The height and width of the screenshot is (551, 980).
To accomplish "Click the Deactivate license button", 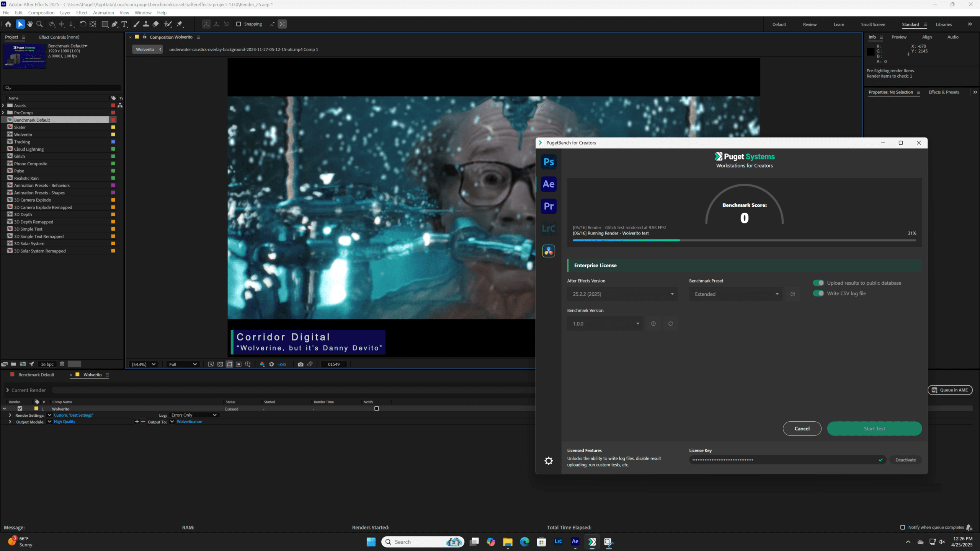I will pyautogui.click(x=905, y=460).
